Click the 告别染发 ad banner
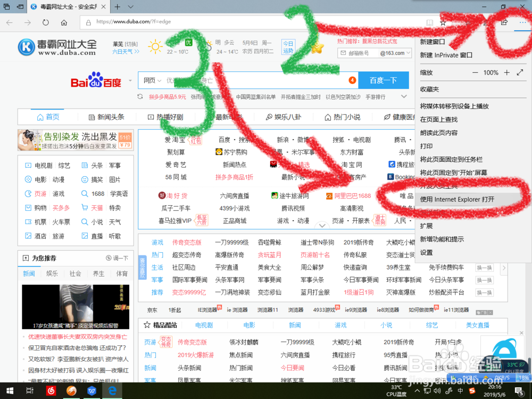This screenshot has width=532, height=399. click(x=76, y=140)
